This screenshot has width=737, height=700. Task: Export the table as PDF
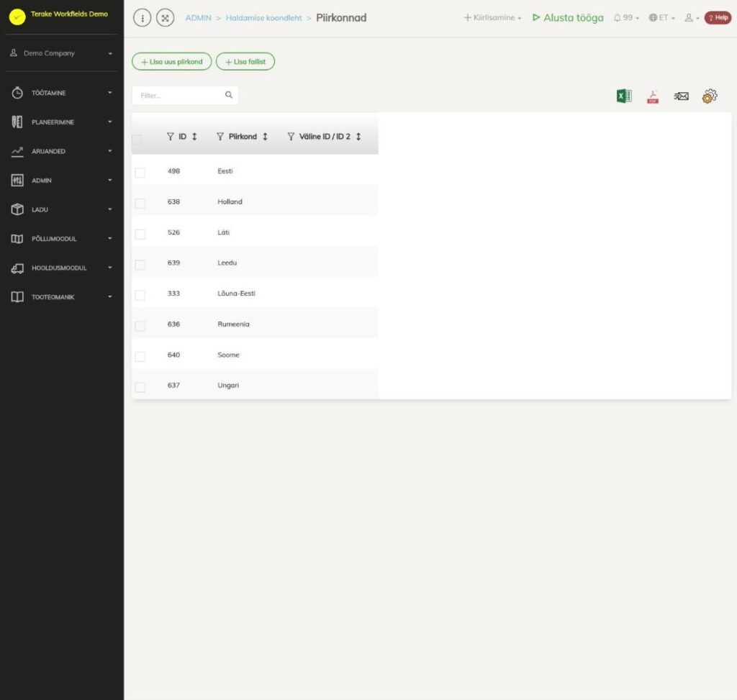[653, 96]
